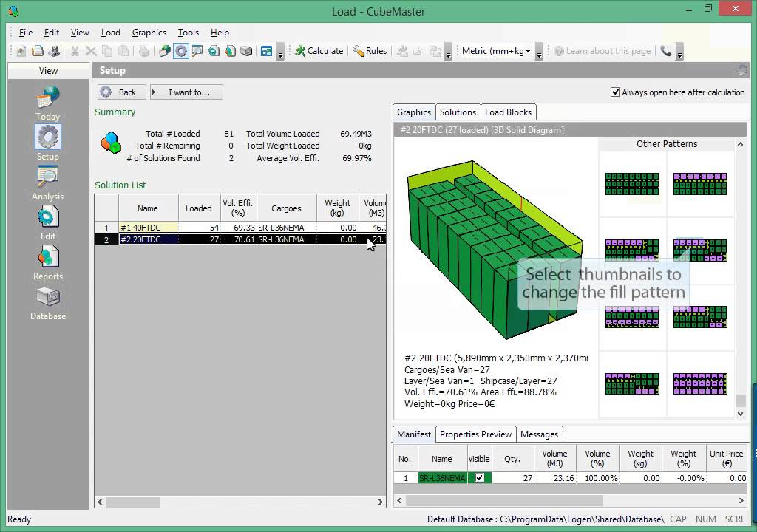Image resolution: width=757 pixels, height=532 pixels.
Task: Click the 3D solid container diagram
Action: point(495,248)
